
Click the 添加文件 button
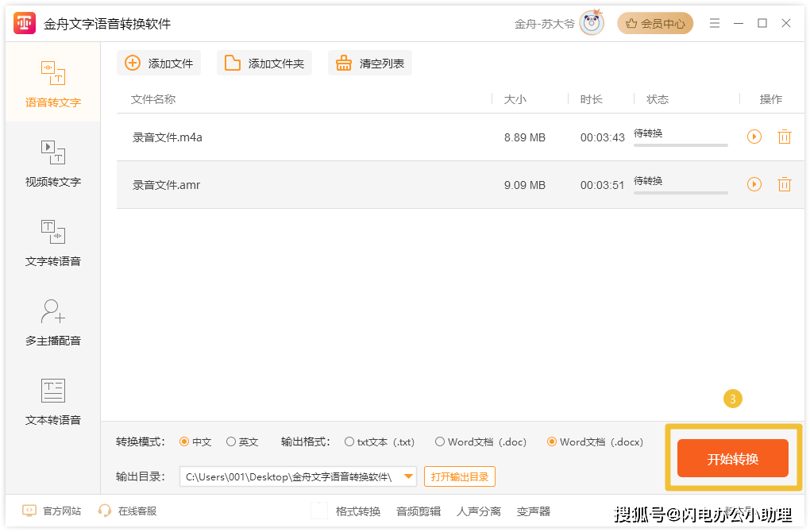159,63
